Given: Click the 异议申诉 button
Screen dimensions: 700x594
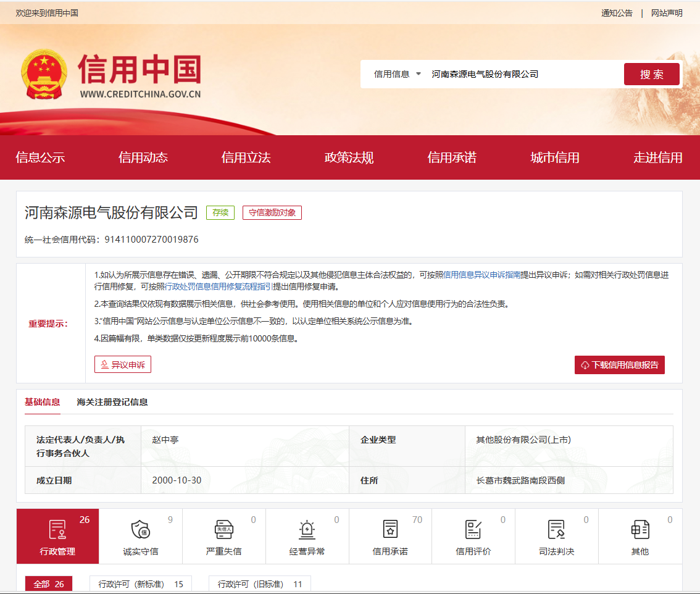Looking at the screenshot, I should click(x=123, y=364).
